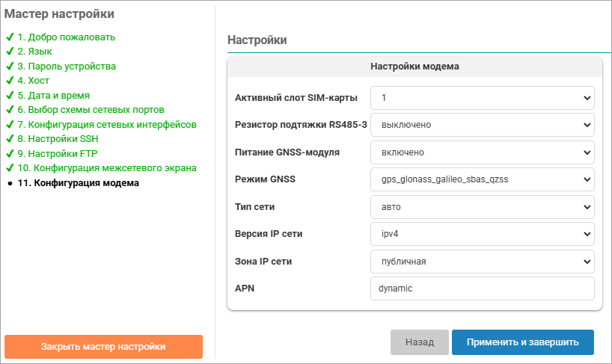612x364 pixels.
Task: Navigate to step 3. Пароль устройства
Action: click(67, 66)
